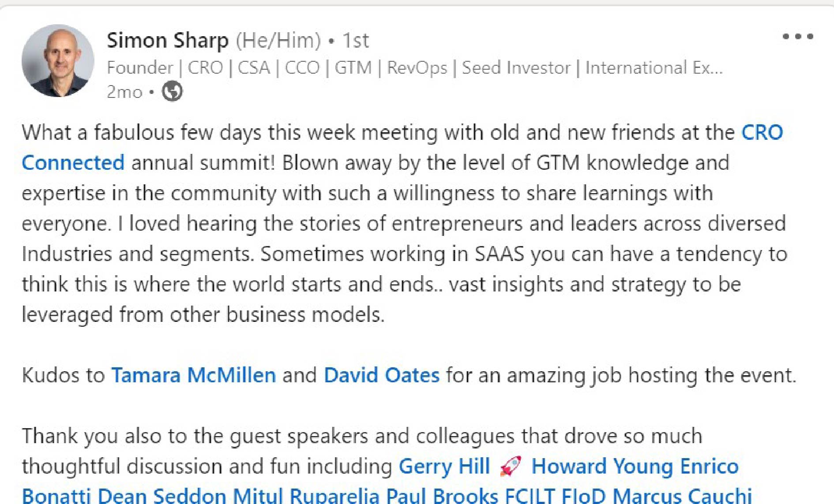
Task: Open Howard Young's tagged profile
Action: click(602, 467)
